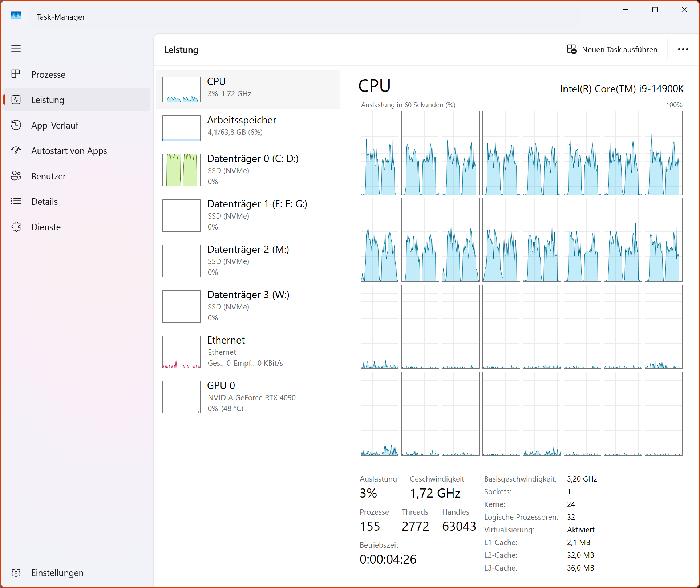Screen dimensions: 700x588
Task: Open the Dienste services icon
Action: coord(16,227)
